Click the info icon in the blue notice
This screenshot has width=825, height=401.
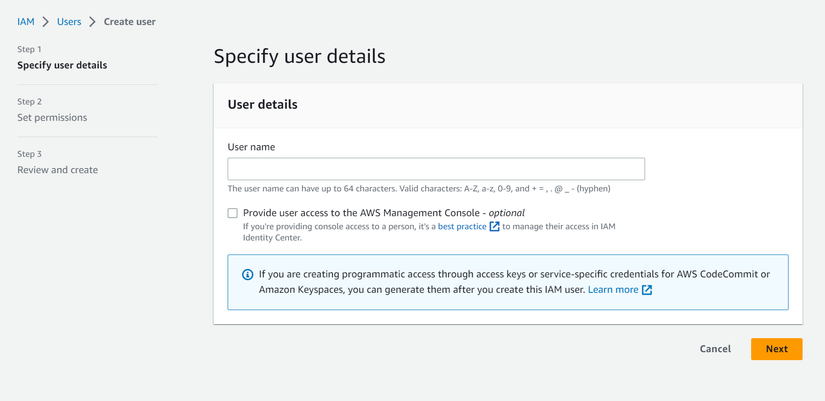point(248,274)
